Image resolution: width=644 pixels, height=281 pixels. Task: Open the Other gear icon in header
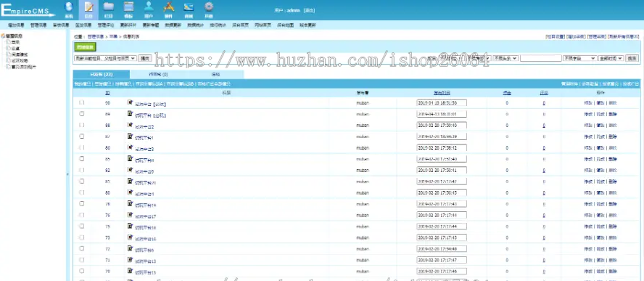tap(209, 7)
